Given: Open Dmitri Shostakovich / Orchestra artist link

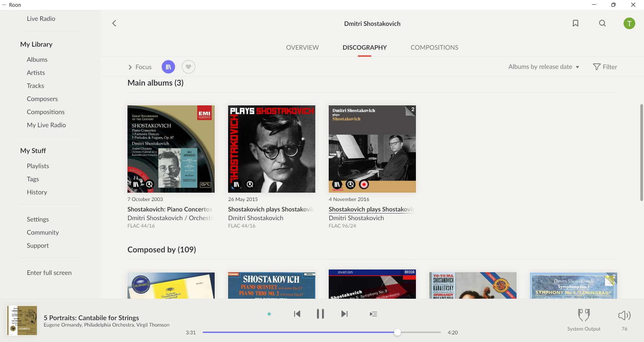Looking at the screenshot, I should [x=170, y=218].
